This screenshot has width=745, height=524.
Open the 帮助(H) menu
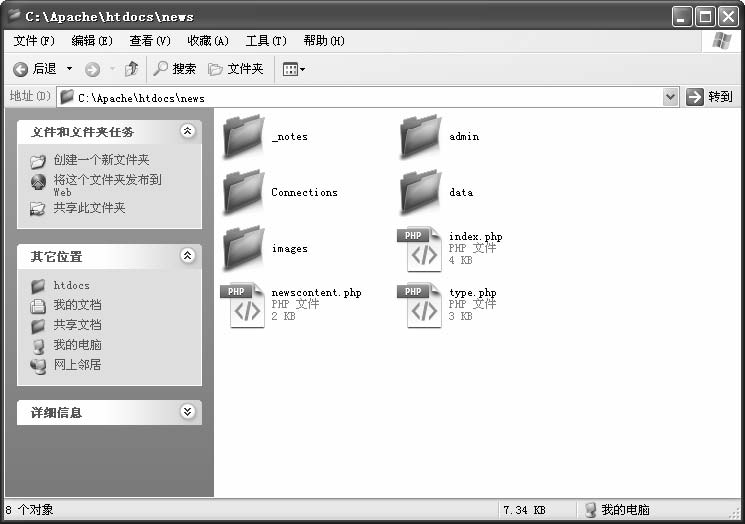324,41
